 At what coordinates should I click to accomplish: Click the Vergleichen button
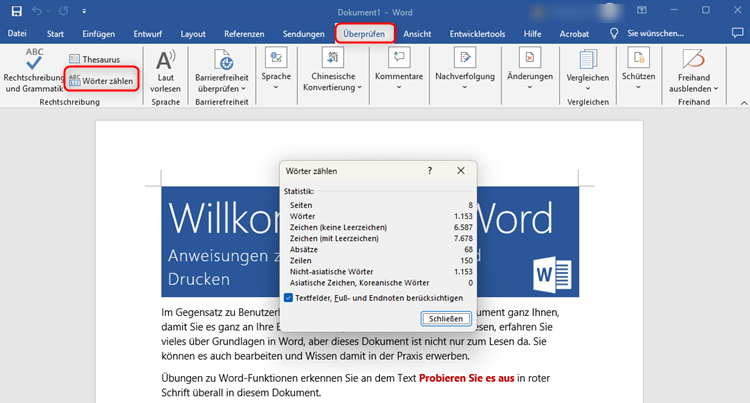point(588,69)
